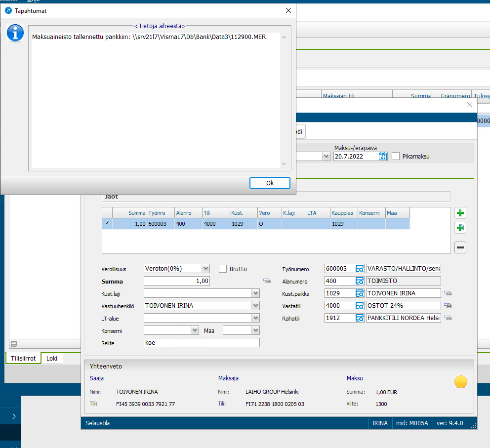Close the payment detail window behind the dialog
This screenshot has width=490, height=448.
point(470,105)
